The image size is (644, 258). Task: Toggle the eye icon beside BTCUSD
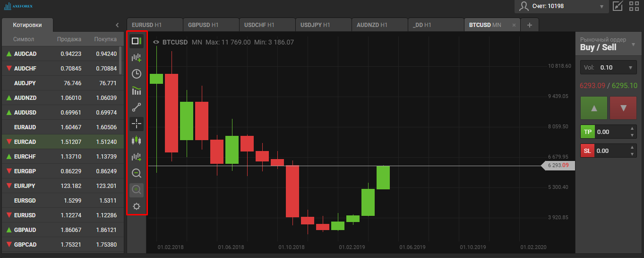tap(156, 42)
